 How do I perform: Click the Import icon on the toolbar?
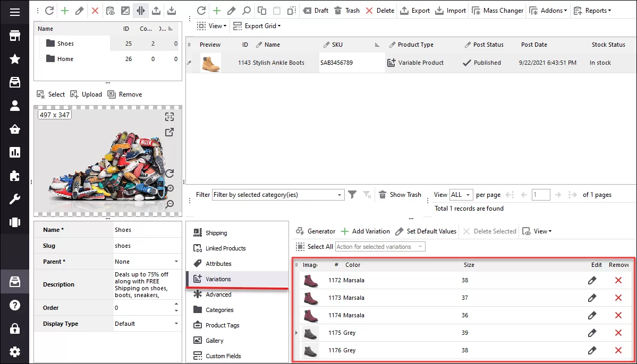[x=450, y=10]
